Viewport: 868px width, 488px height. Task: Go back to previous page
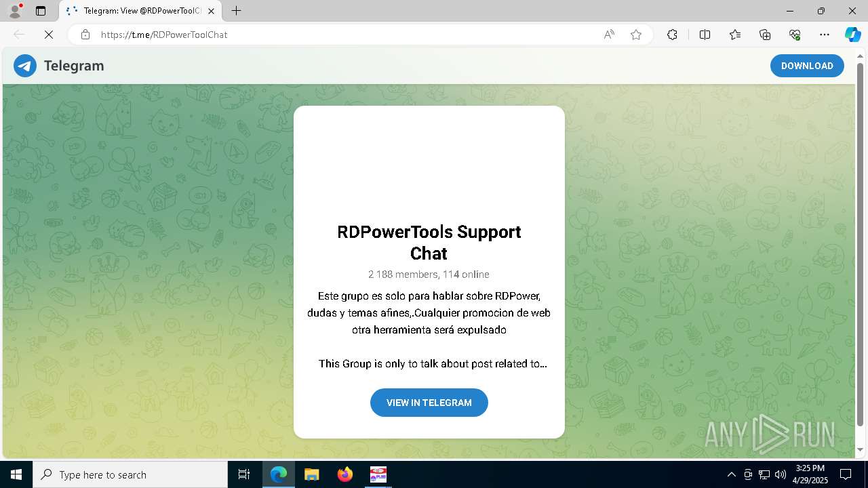[x=19, y=35]
